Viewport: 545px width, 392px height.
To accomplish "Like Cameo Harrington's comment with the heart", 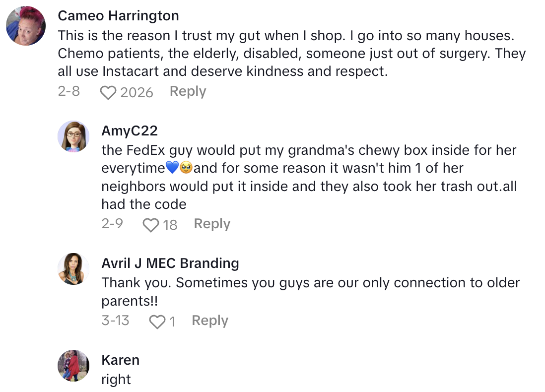I will click(108, 92).
